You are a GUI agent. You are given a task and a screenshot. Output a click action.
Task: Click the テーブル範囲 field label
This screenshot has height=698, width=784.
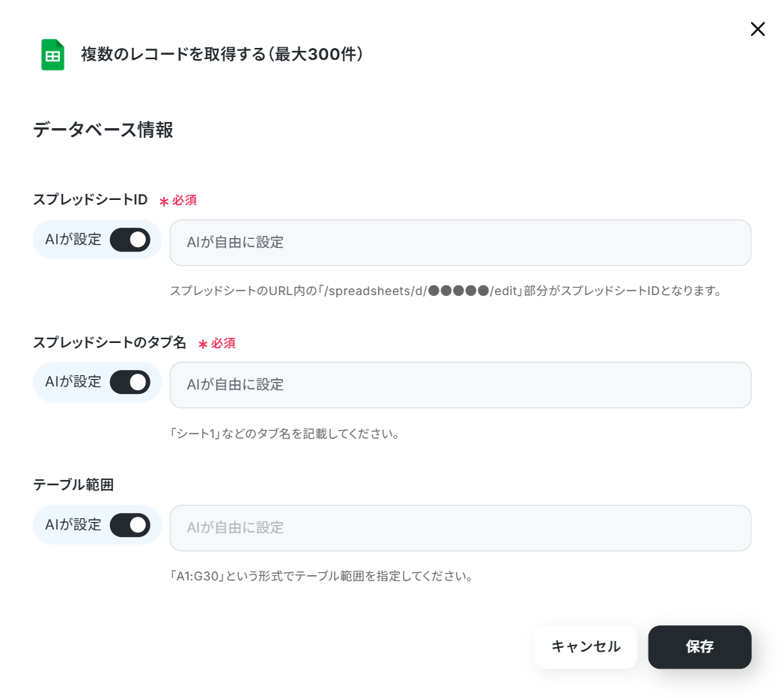(73, 485)
